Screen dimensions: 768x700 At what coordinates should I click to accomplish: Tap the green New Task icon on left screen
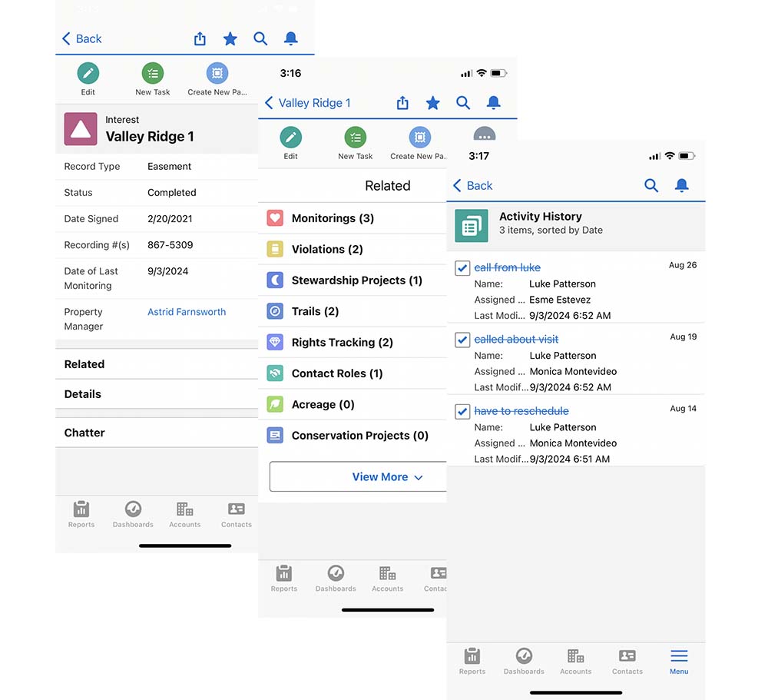point(153,75)
